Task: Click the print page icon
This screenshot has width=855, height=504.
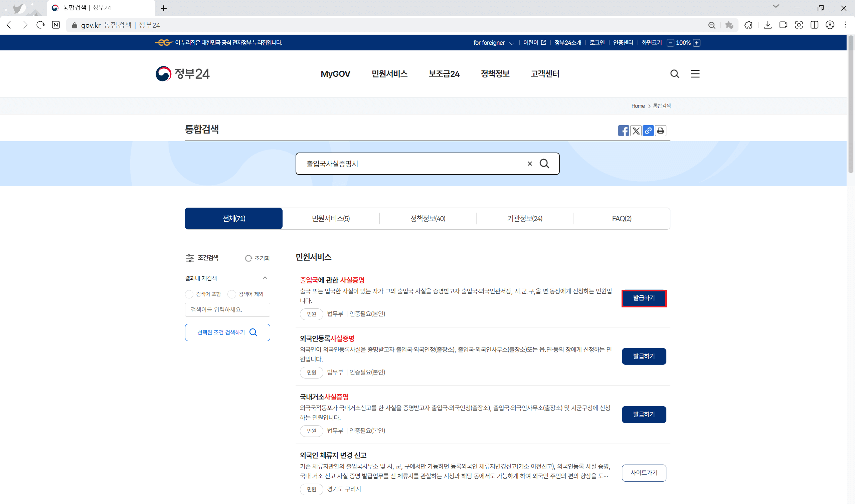Action: click(660, 131)
